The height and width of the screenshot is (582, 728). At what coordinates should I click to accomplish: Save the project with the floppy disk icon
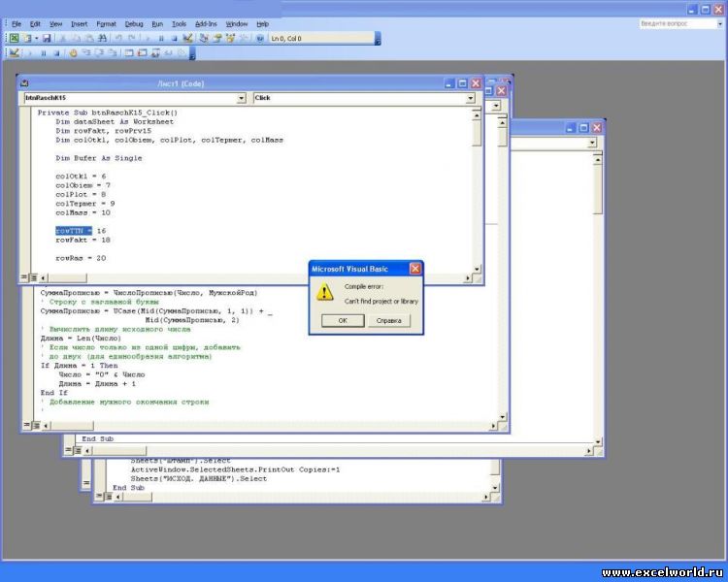[x=46, y=39]
